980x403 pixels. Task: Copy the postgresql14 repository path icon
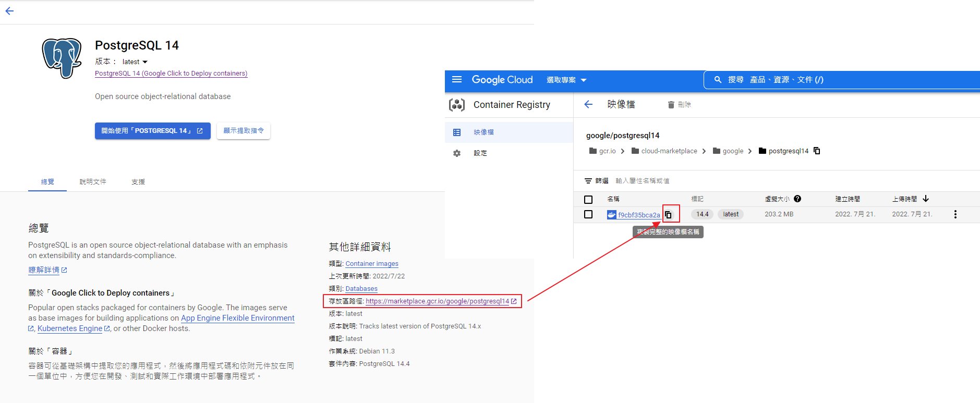click(x=817, y=151)
